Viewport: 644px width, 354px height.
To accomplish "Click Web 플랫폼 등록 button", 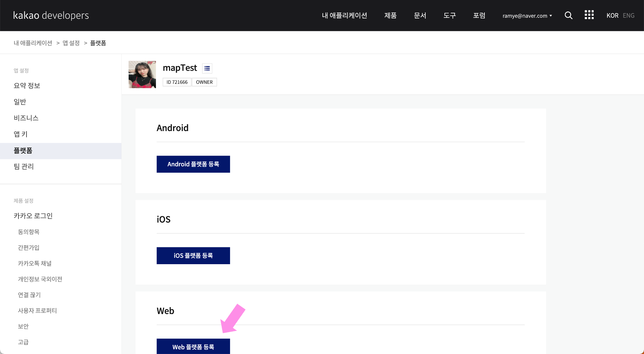I will (193, 347).
